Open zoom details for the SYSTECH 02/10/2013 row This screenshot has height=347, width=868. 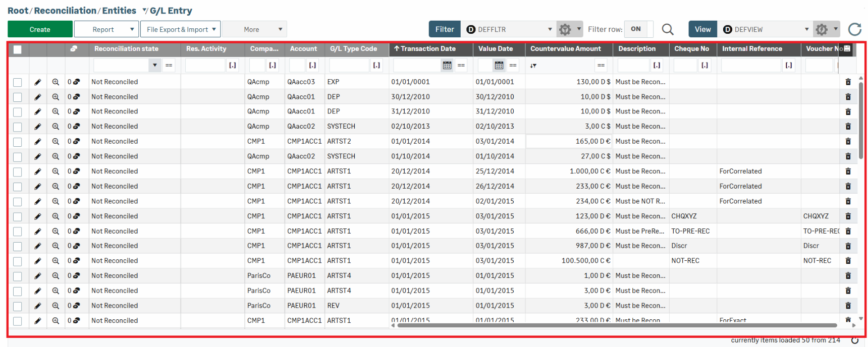[56, 127]
